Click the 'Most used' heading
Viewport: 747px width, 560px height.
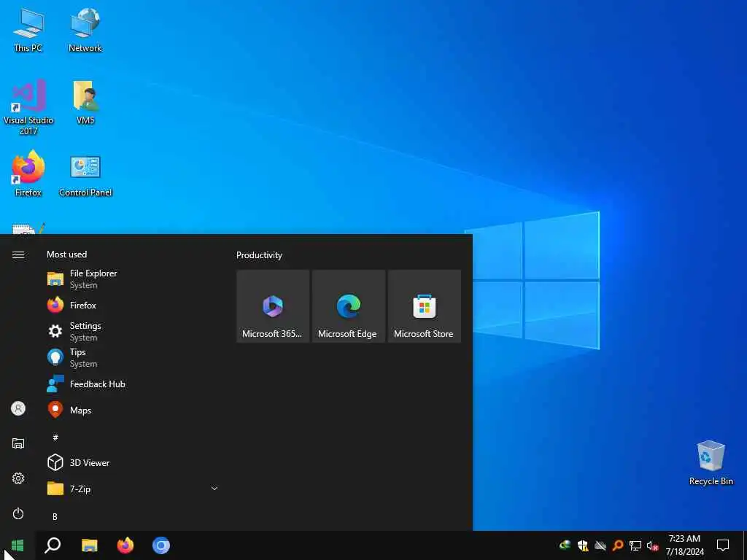click(x=66, y=254)
